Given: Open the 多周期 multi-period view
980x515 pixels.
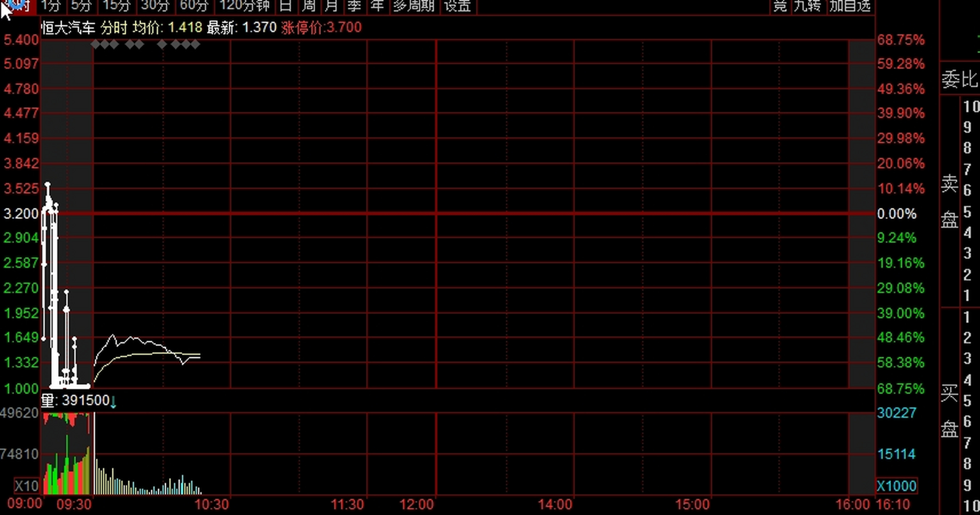Looking at the screenshot, I should [414, 6].
